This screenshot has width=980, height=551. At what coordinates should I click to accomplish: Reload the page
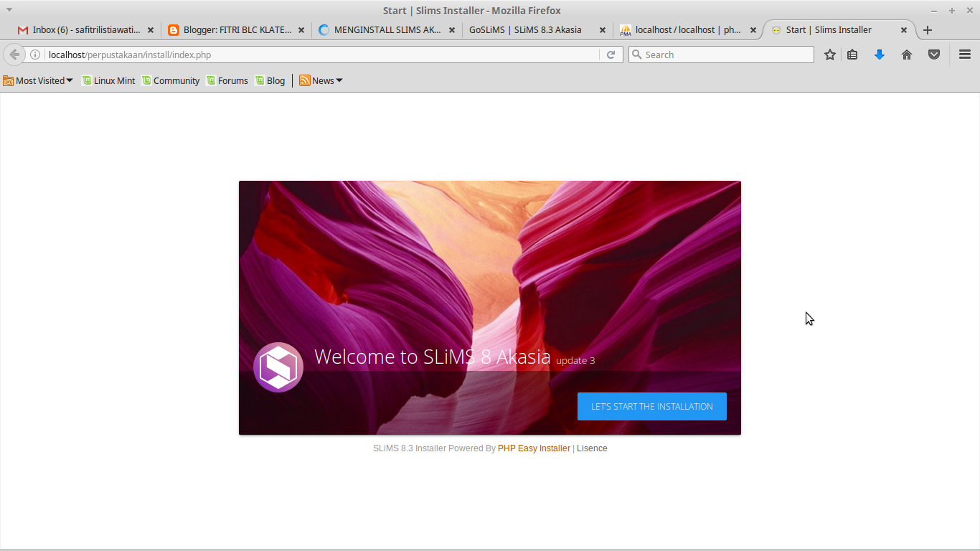(611, 55)
